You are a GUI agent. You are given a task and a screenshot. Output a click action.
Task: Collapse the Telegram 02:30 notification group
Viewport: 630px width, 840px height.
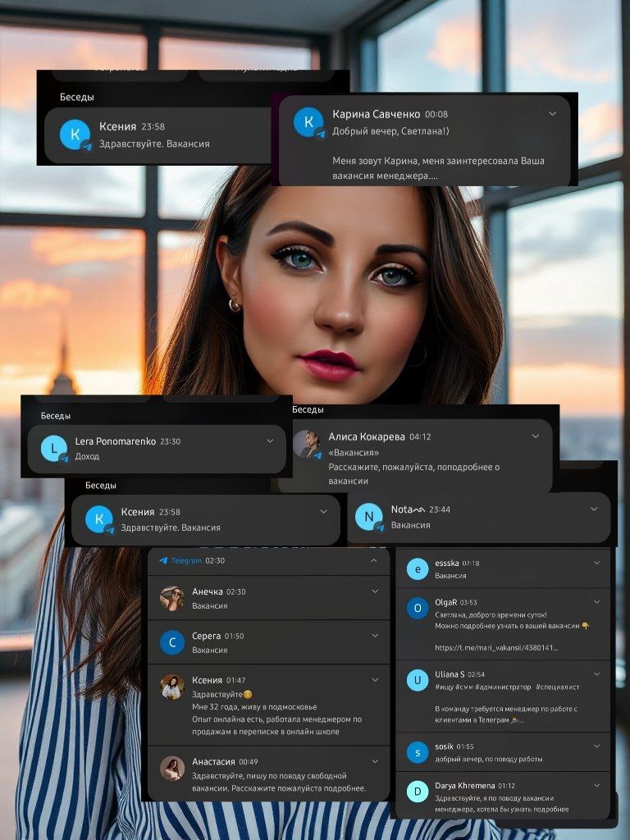point(374,560)
